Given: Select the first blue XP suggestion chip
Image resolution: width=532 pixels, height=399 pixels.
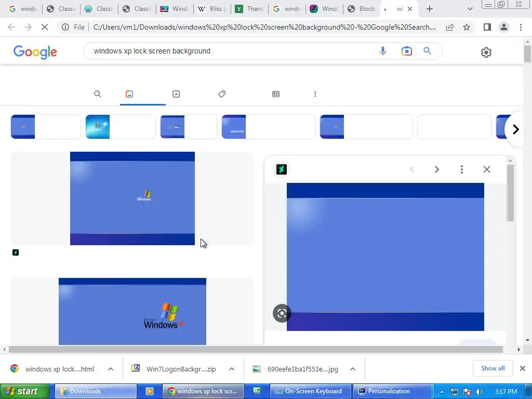Looking at the screenshot, I should tap(46, 127).
